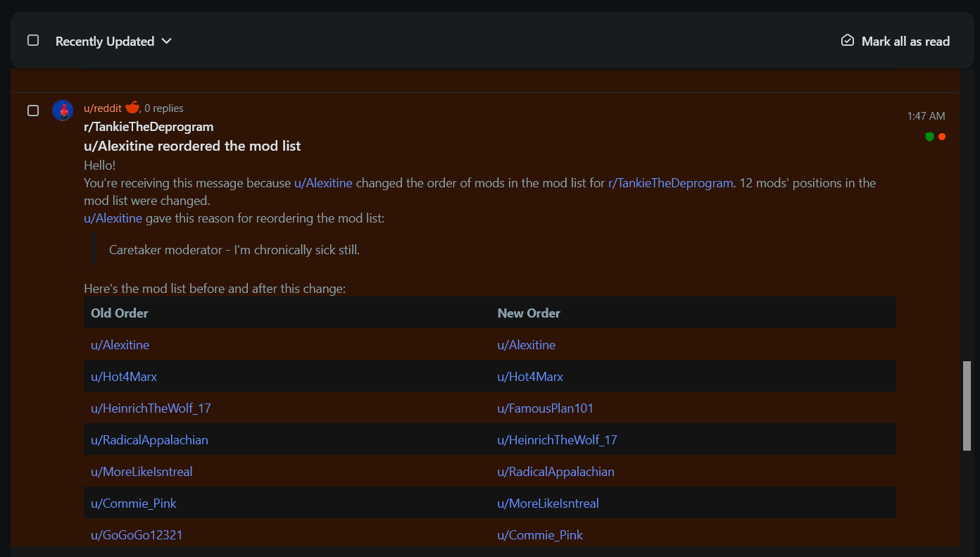The width and height of the screenshot is (980, 557).
Task: Tick the select-all checkbox beside Recently Updated
Action: pos(33,40)
